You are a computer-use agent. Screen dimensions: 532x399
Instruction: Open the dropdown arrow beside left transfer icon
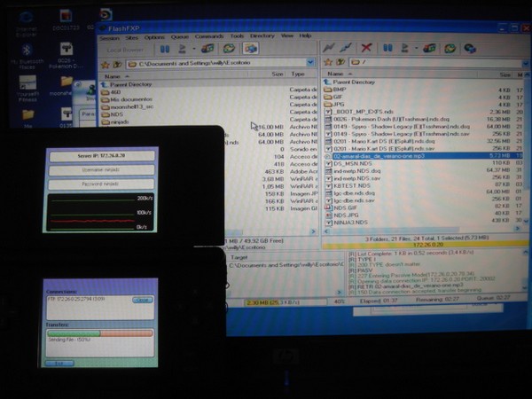pyautogui.click(x=194, y=49)
